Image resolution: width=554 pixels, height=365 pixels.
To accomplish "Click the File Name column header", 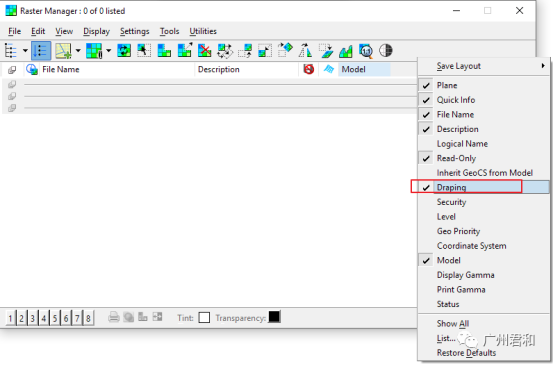I will (117, 69).
